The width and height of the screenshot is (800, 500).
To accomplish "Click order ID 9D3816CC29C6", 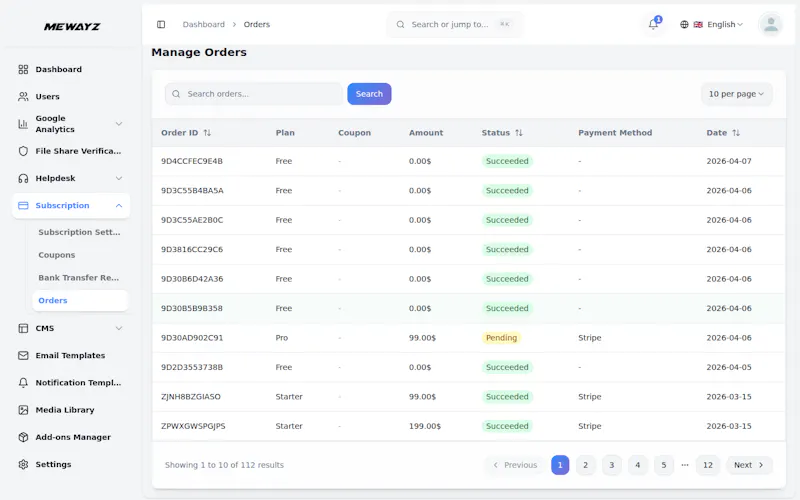I will [192, 249].
